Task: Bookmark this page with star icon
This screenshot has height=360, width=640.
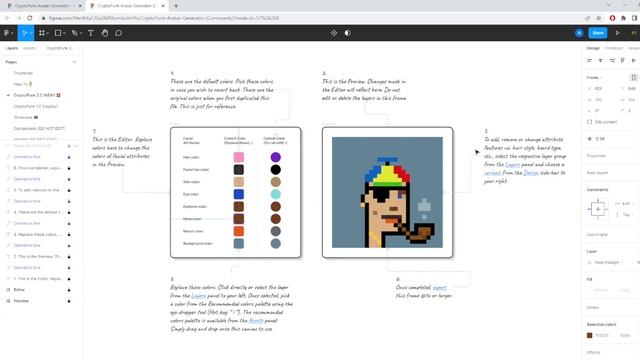Action: click(598, 18)
